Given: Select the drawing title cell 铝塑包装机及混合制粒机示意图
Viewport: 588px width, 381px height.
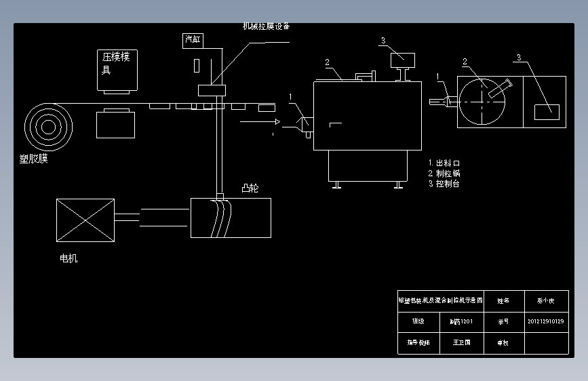Looking at the screenshot, I should tap(441, 301).
